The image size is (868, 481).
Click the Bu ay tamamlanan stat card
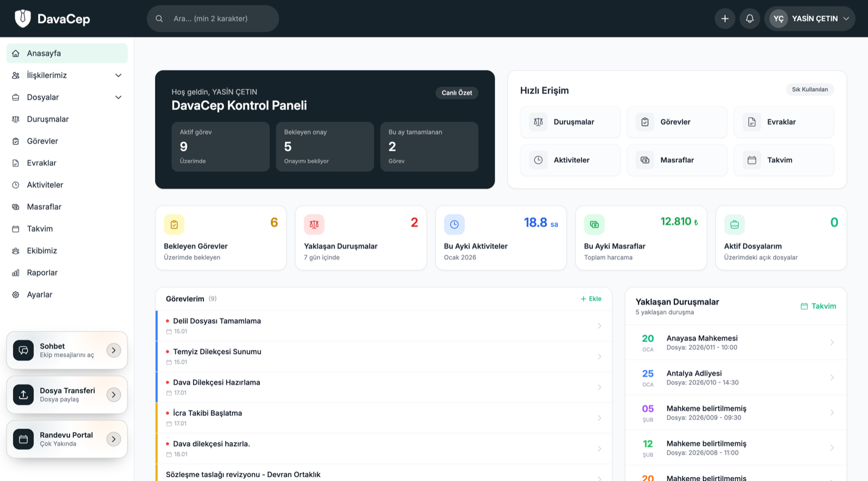click(429, 147)
